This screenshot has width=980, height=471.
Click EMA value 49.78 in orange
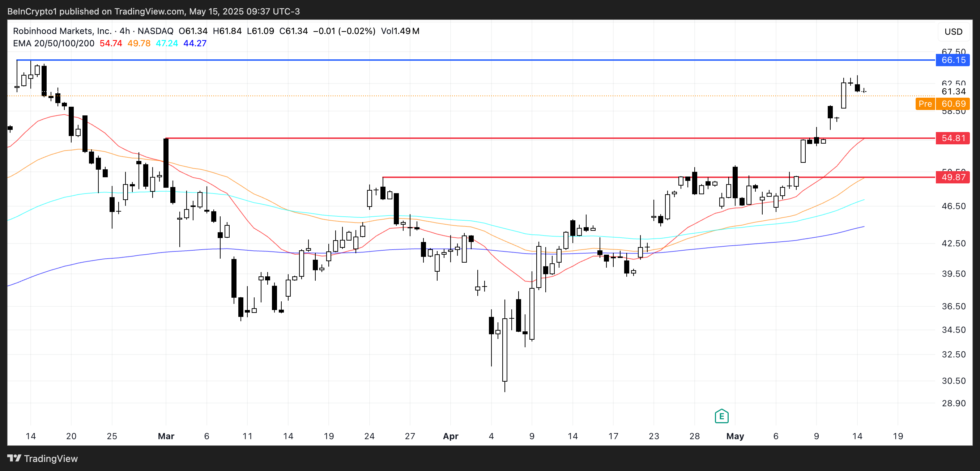(x=139, y=43)
